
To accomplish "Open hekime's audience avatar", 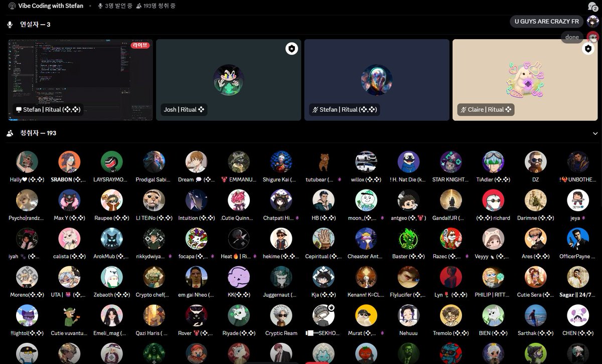I will click(281, 239).
